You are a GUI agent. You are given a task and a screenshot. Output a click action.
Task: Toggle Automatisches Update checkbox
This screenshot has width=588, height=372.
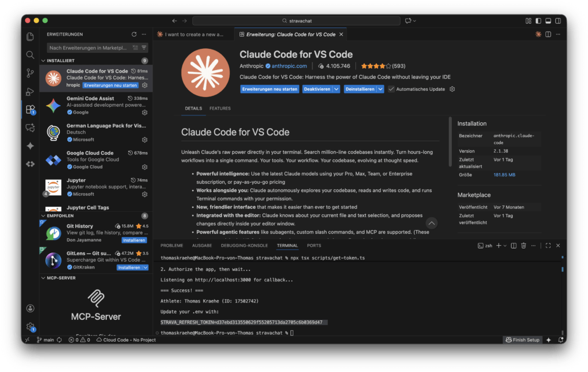point(391,89)
